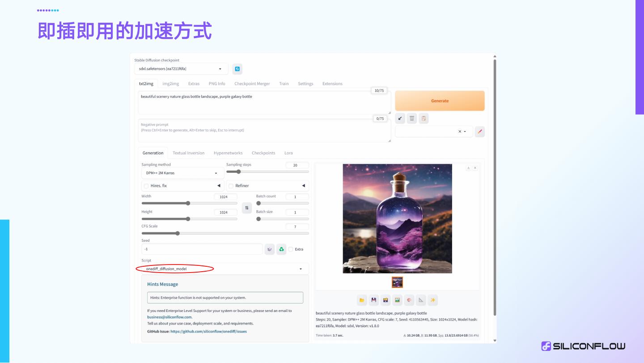Image resolution: width=644 pixels, height=363 pixels.
Task: Randomize the seed with the dice icon
Action: tap(270, 249)
